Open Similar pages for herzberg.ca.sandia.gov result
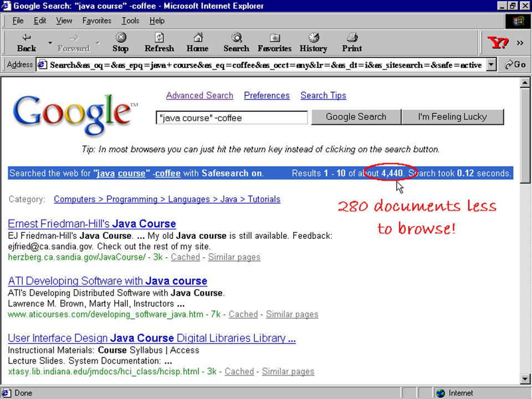532x399 pixels. (234, 257)
